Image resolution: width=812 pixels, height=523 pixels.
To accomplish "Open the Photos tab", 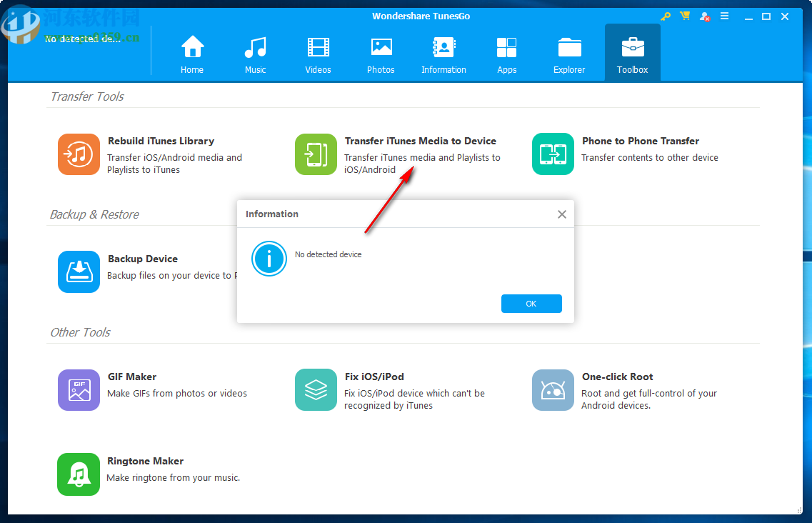I will coord(381,54).
